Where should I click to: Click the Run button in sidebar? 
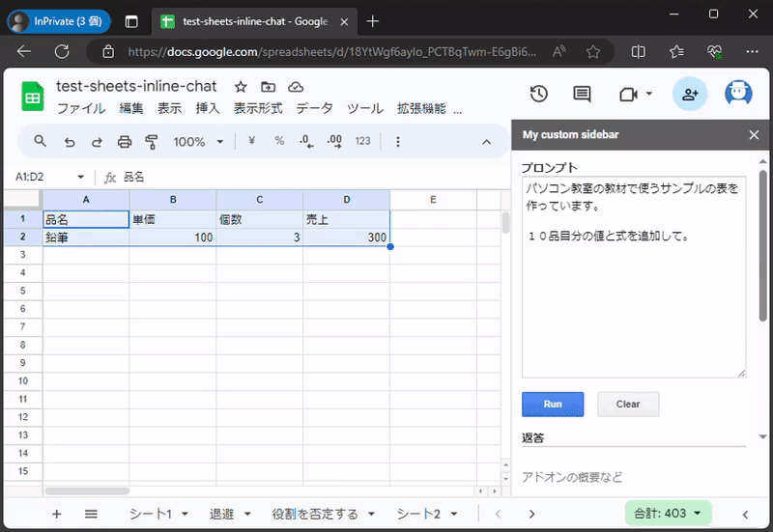553,405
